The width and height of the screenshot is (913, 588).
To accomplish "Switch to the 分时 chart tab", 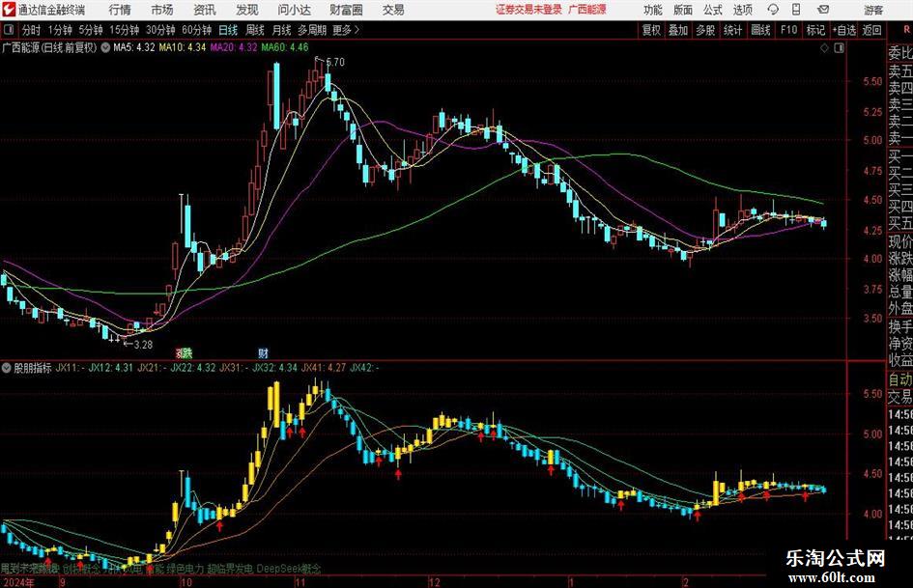I will pyautogui.click(x=32, y=30).
